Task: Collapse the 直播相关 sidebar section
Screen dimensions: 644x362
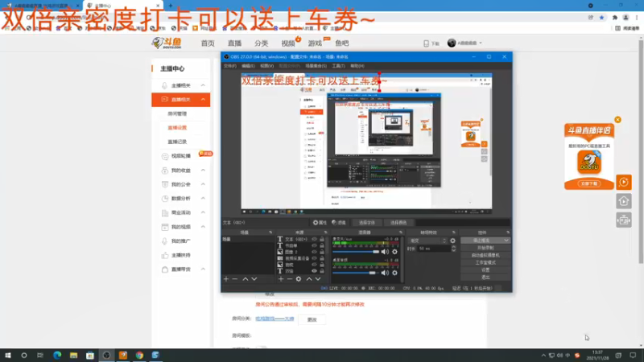Action: pyautogui.click(x=203, y=99)
